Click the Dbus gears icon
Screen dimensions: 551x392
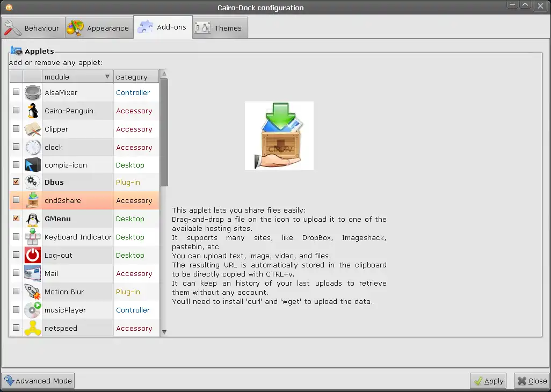pyautogui.click(x=33, y=182)
